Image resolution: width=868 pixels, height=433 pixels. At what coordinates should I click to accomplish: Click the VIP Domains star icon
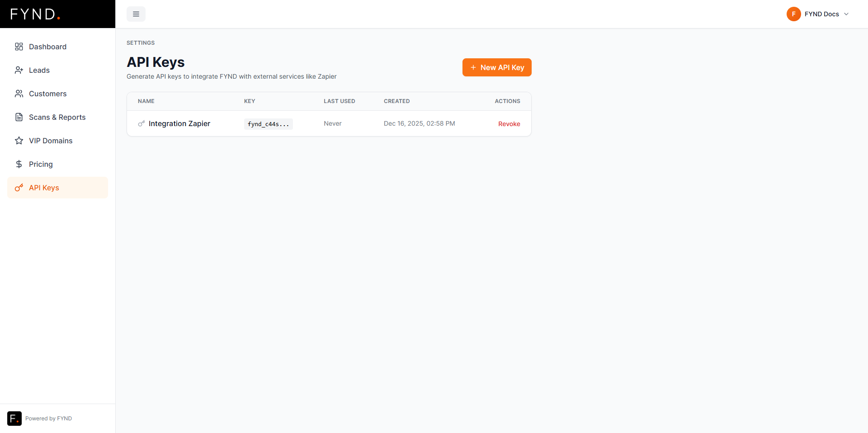[x=19, y=141]
